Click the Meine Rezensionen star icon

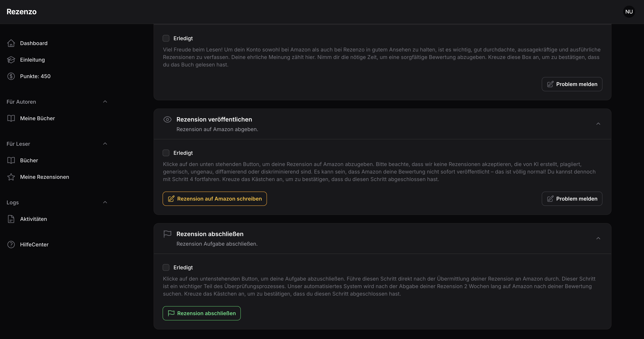point(11,177)
